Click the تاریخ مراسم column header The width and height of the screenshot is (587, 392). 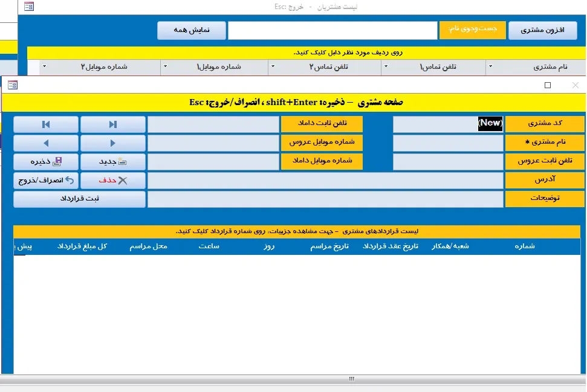(329, 246)
